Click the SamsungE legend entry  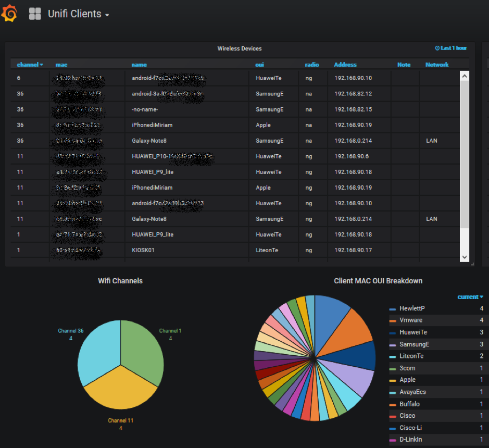414,344
